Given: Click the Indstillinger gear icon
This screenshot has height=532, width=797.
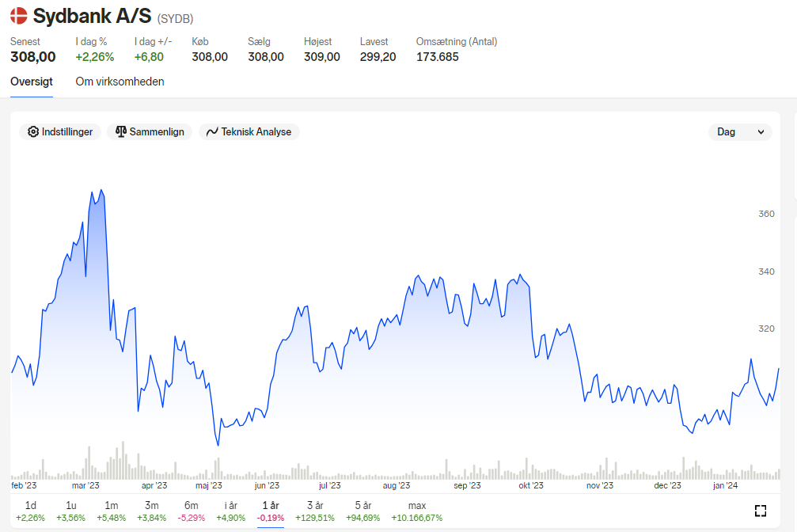Looking at the screenshot, I should [33, 131].
